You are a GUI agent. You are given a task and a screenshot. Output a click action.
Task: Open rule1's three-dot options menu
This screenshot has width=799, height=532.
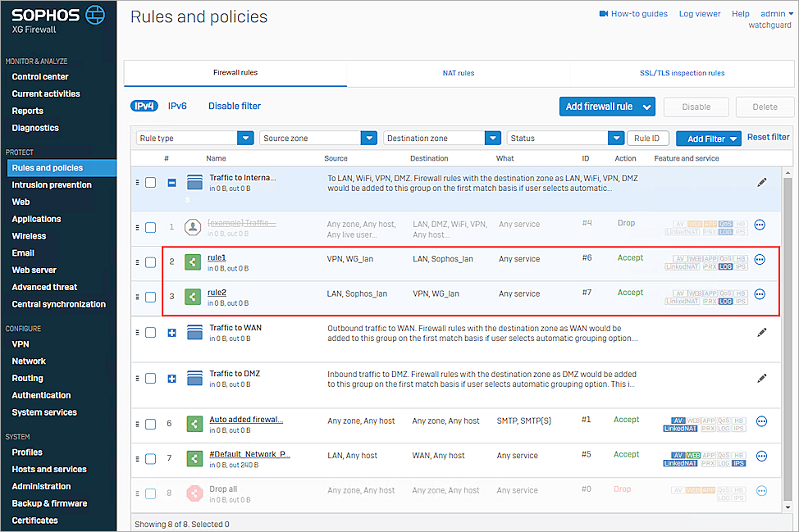click(760, 259)
